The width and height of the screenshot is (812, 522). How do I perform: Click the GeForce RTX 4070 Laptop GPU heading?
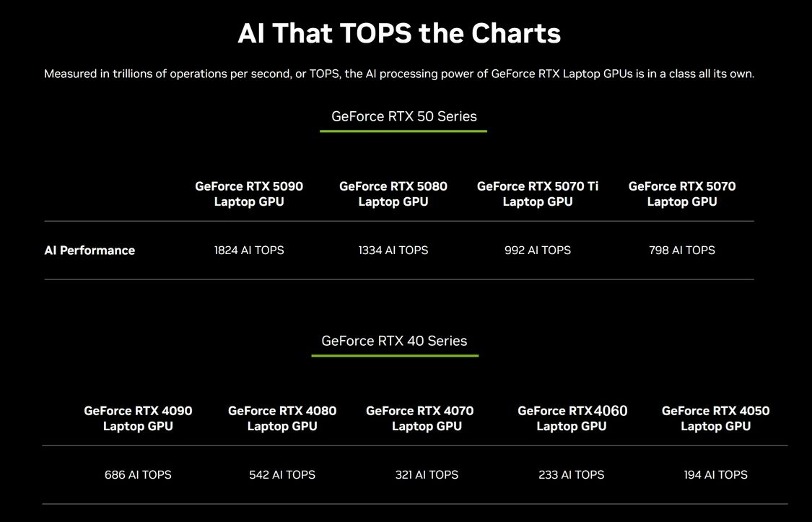point(420,419)
